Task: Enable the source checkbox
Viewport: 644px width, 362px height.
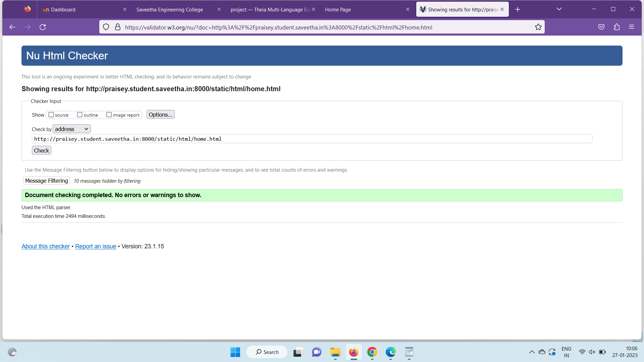Action: pos(51,115)
